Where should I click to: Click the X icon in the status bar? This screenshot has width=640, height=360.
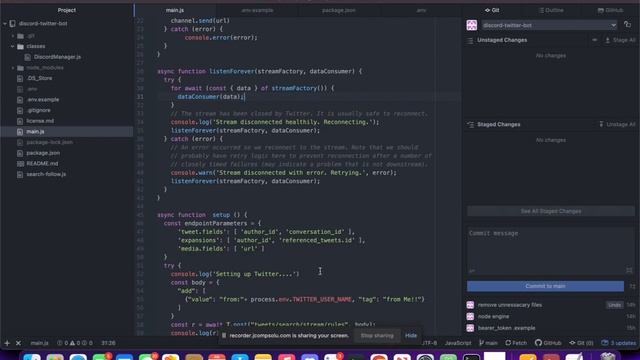pyautogui.click(x=18, y=343)
